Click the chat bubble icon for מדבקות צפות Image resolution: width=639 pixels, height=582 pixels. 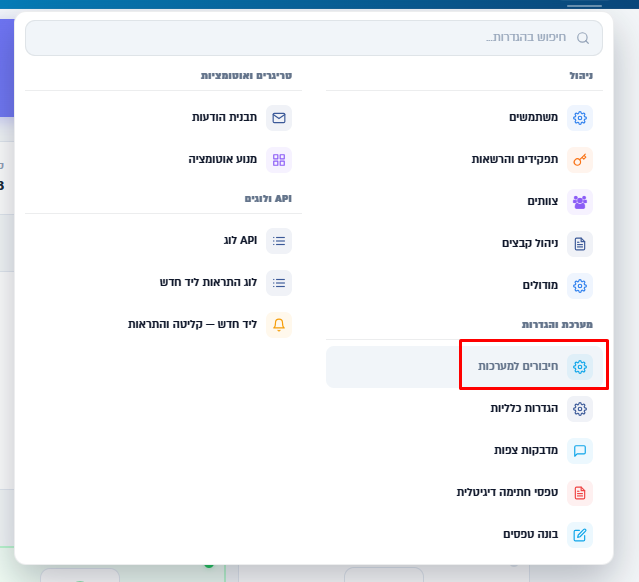point(580,451)
